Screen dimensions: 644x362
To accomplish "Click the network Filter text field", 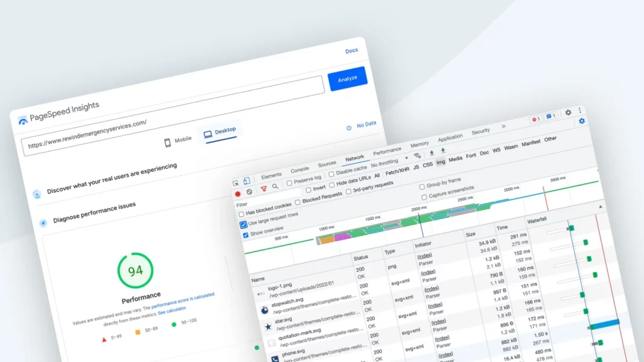I will 269,199.
